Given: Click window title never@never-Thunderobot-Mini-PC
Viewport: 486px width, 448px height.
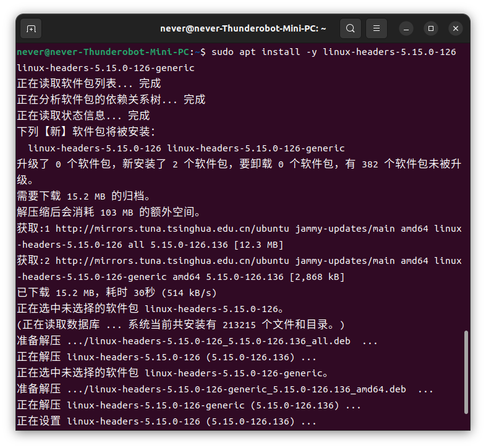Looking at the screenshot, I should (x=243, y=28).
